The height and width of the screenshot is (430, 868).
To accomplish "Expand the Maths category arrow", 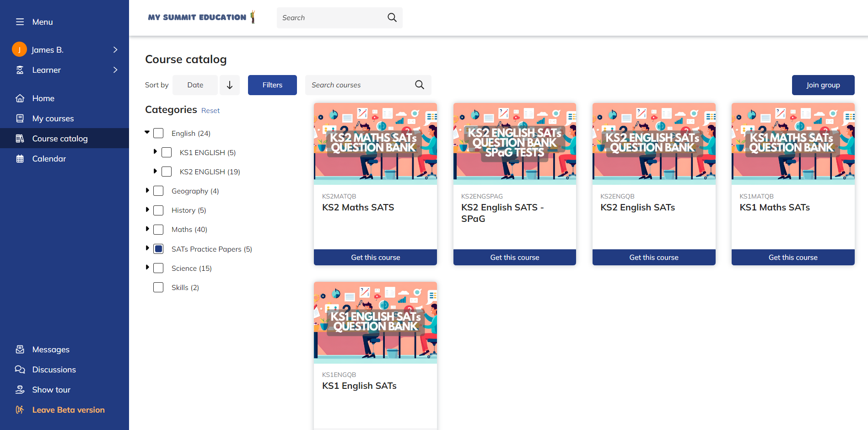I will tap(147, 229).
